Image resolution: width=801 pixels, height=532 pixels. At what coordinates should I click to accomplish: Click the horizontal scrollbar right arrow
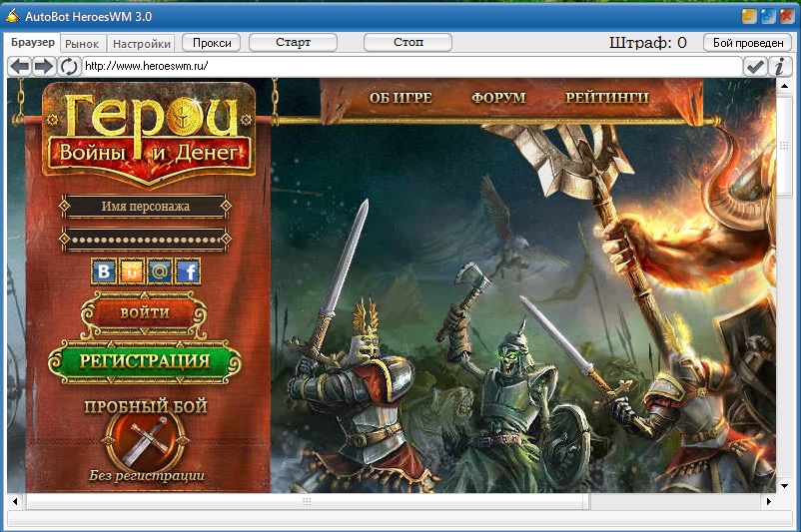pyautogui.click(x=769, y=501)
